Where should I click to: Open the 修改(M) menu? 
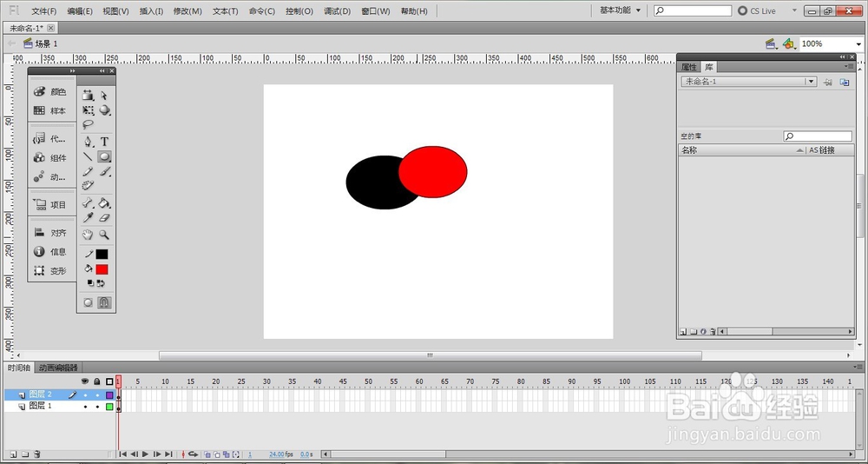tap(187, 11)
